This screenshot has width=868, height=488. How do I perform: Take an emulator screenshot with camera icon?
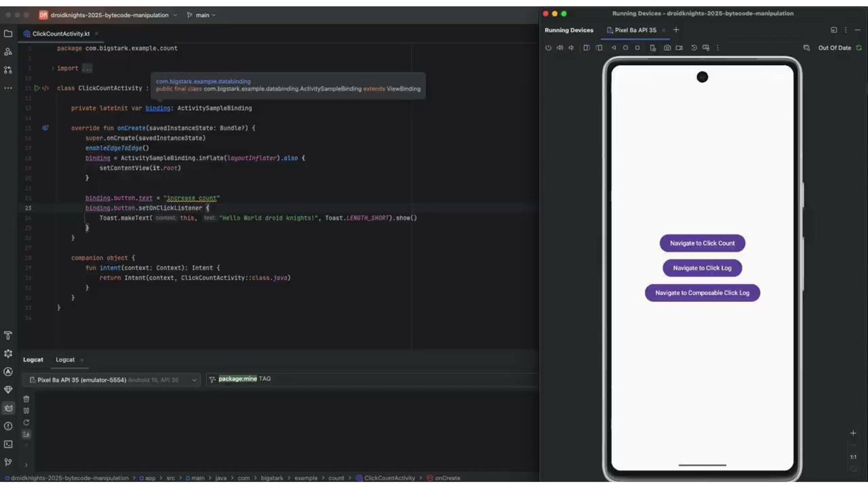pyautogui.click(x=667, y=48)
